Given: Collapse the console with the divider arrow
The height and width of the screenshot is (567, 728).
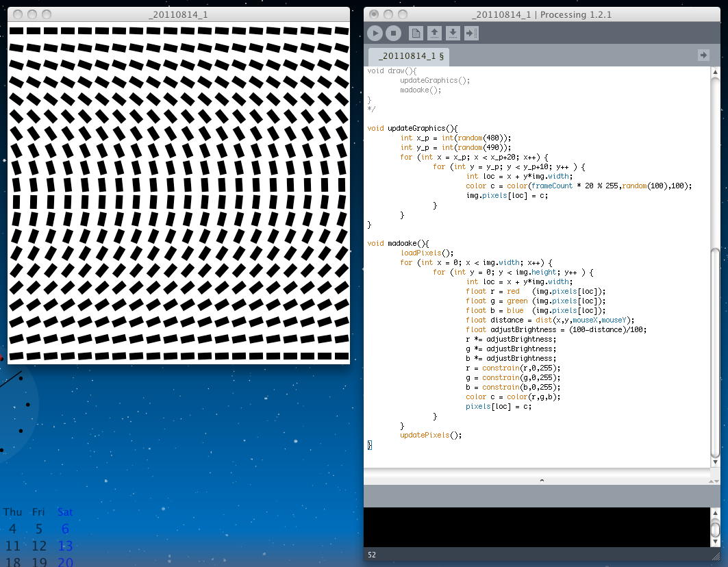Looking at the screenshot, I should 542,481.
